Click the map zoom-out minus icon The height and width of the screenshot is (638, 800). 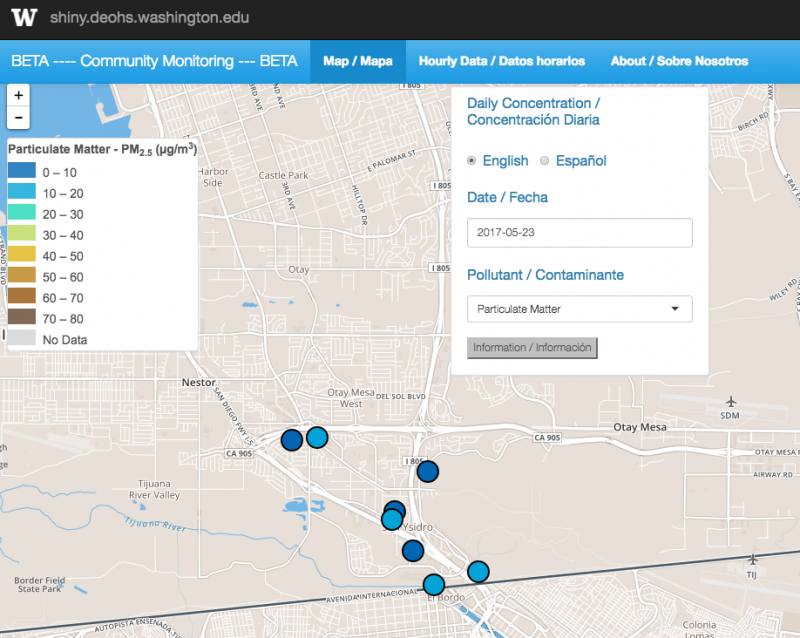click(x=18, y=117)
